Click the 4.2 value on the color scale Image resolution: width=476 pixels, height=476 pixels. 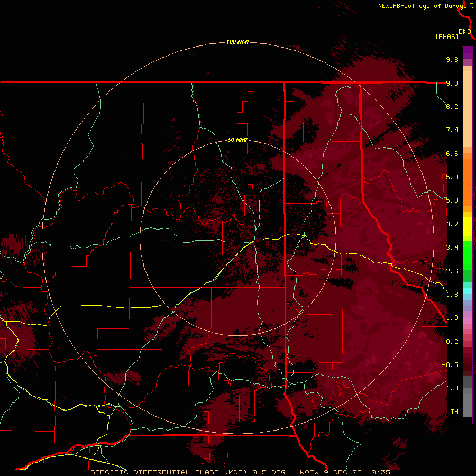coord(452,224)
